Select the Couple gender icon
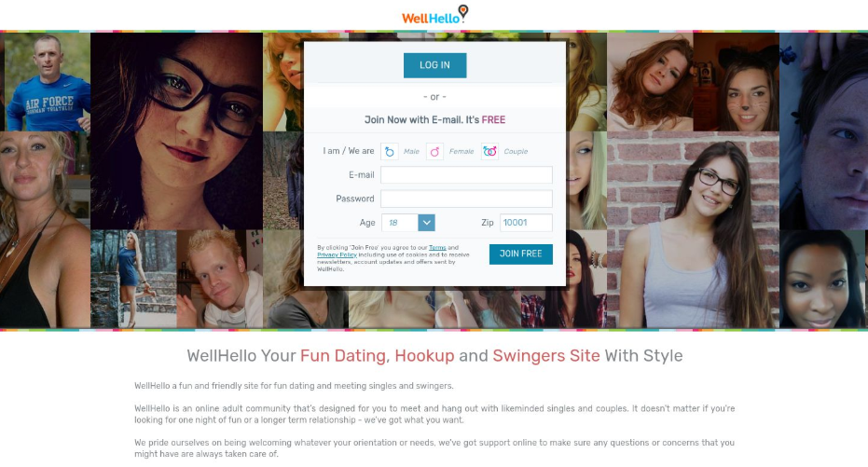Screen dimensions: 868x467 tap(489, 151)
